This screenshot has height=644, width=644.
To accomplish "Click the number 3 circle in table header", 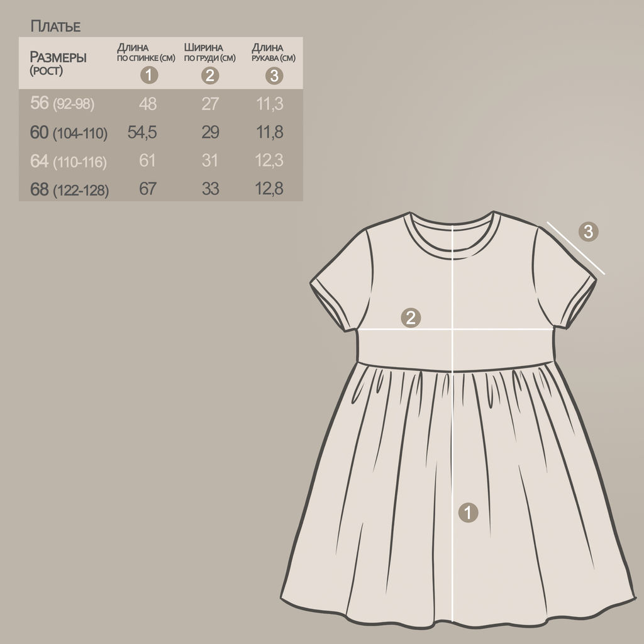I will click(x=274, y=76).
